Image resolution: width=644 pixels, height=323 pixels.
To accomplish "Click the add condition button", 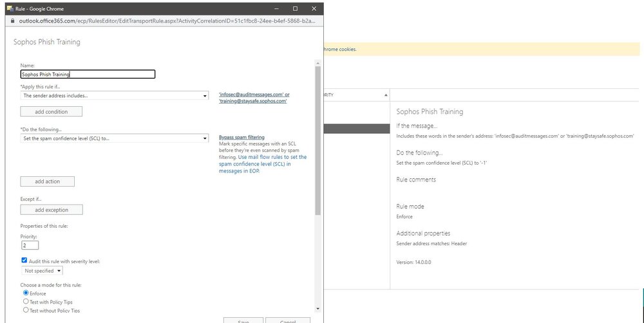I will click(x=52, y=111).
